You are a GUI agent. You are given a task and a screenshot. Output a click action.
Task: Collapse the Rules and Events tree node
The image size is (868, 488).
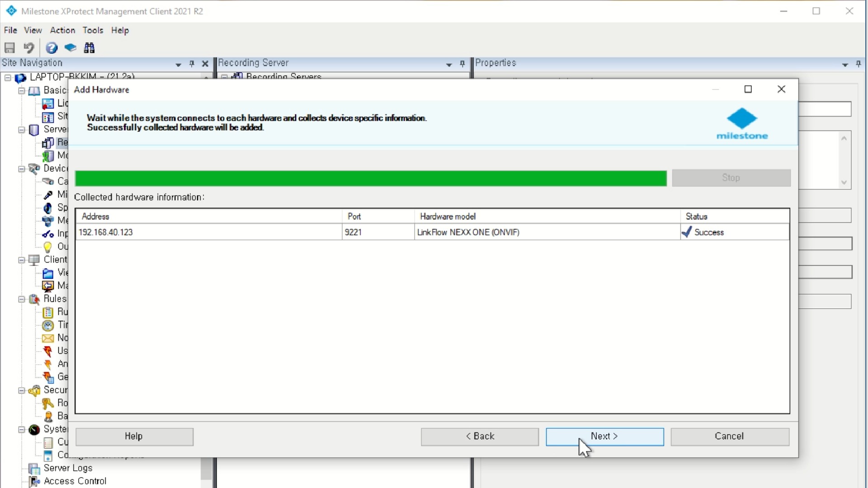tap(21, 299)
